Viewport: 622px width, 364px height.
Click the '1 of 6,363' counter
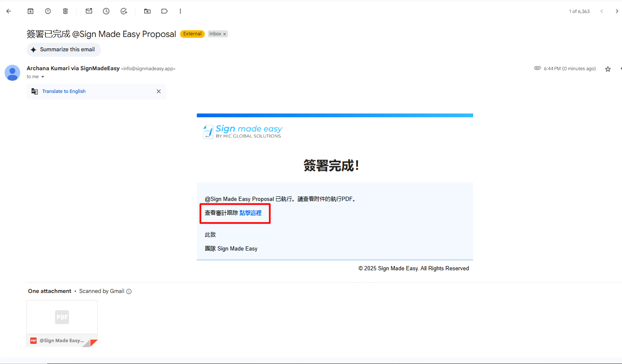(579, 12)
